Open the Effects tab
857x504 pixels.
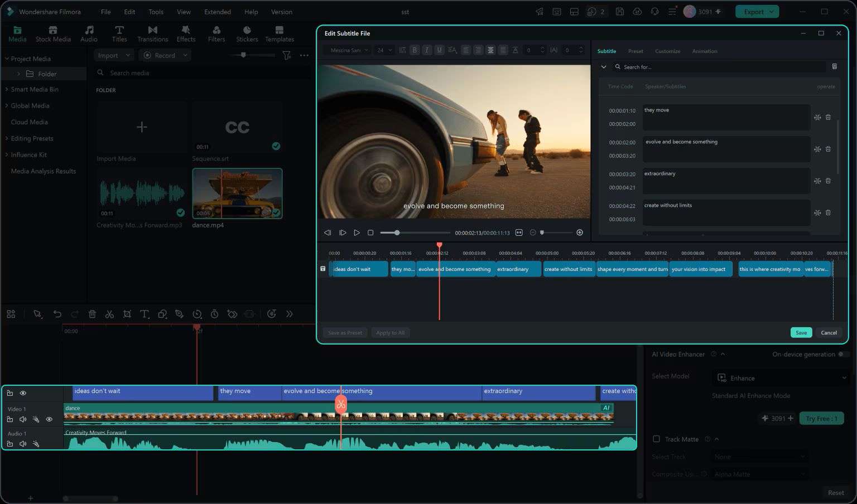point(186,34)
